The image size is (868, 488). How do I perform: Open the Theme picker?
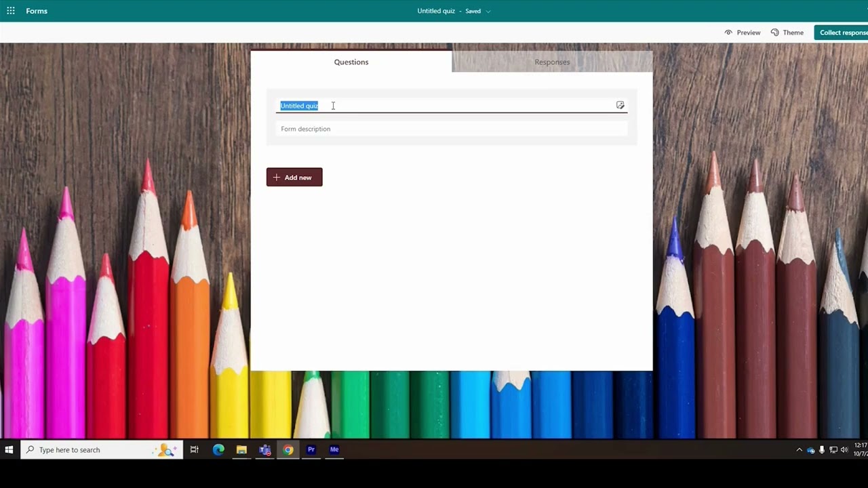787,33
